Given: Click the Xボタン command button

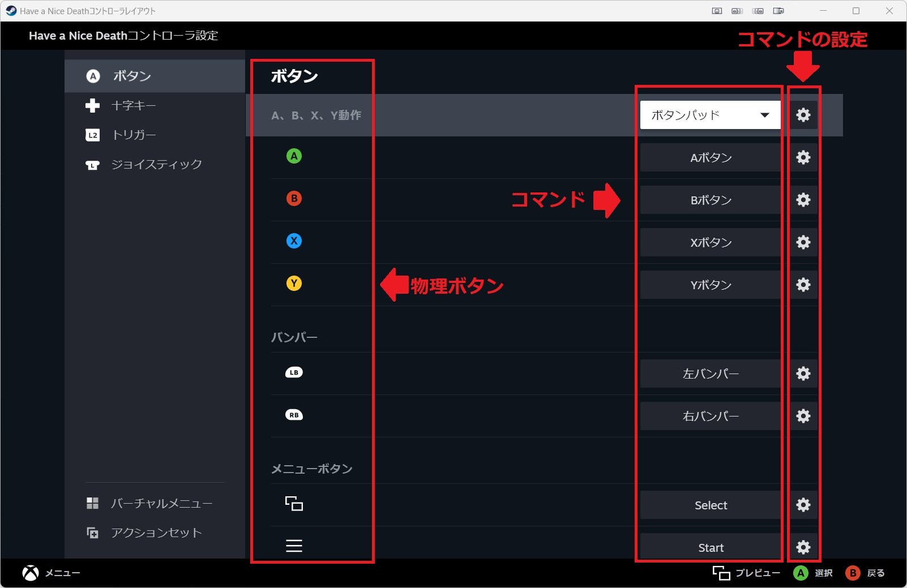Looking at the screenshot, I should [x=710, y=242].
